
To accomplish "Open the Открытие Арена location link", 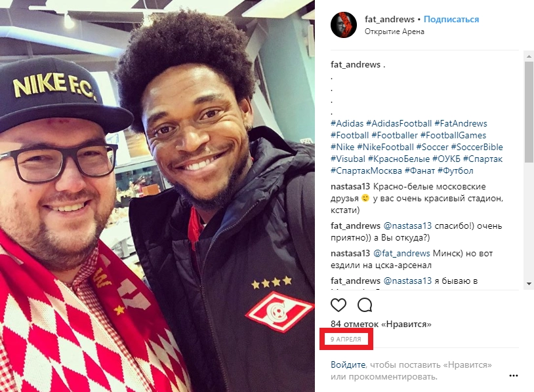I will (394, 31).
